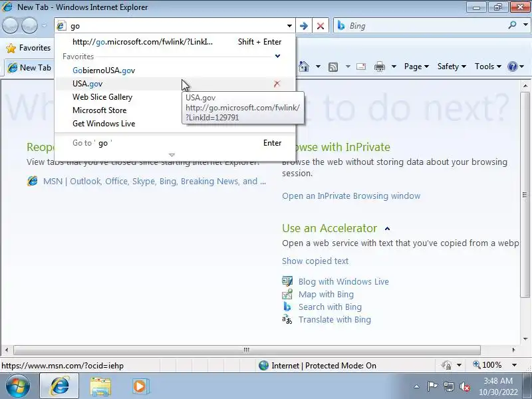
Task: Select the New Tab tab
Action: tap(29, 68)
